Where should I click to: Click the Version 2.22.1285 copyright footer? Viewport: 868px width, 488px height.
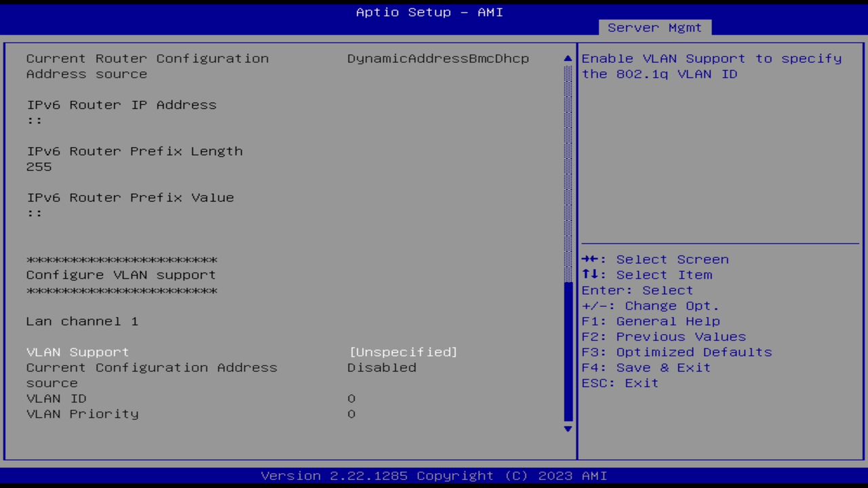pyautogui.click(x=434, y=476)
